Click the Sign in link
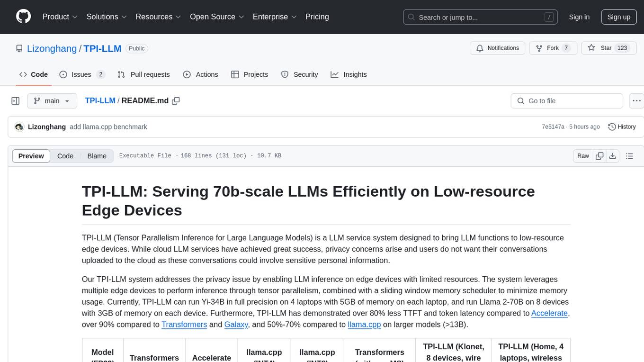 (x=579, y=17)
